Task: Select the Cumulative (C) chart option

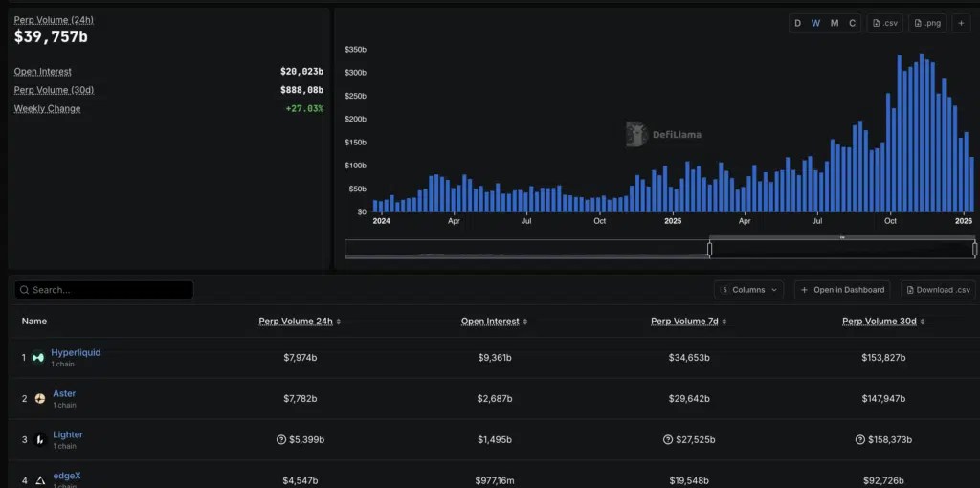Action: click(x=852, y=23)
